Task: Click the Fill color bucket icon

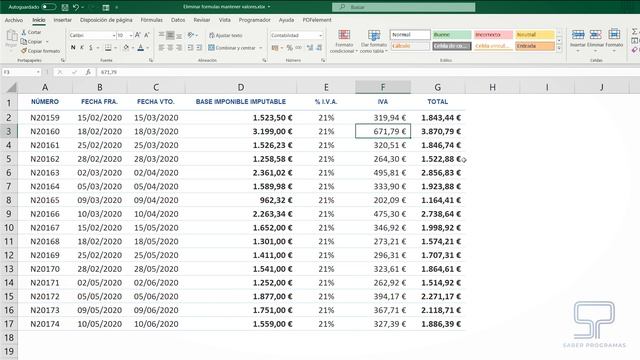Action: click(x=126, y=48)
